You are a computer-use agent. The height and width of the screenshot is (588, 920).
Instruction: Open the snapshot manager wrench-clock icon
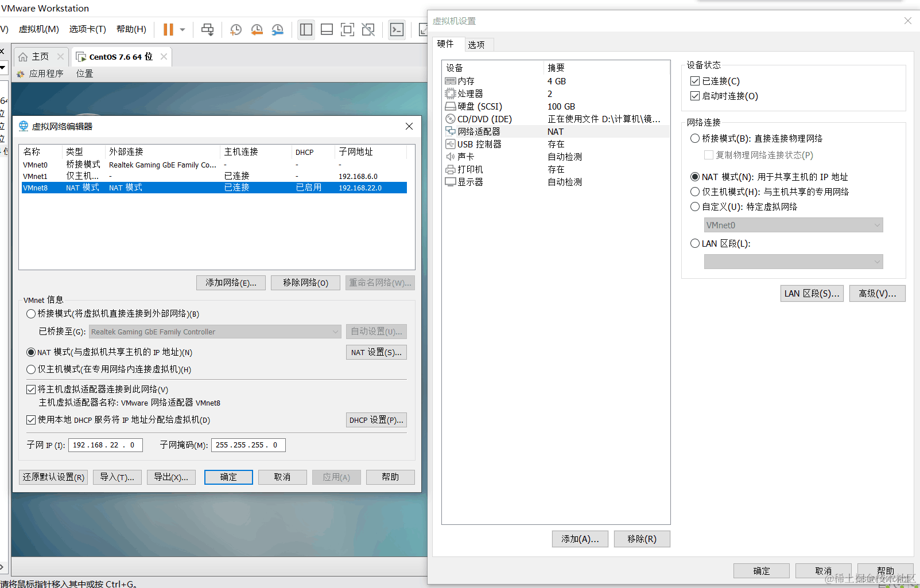click(x=278, y=29)
